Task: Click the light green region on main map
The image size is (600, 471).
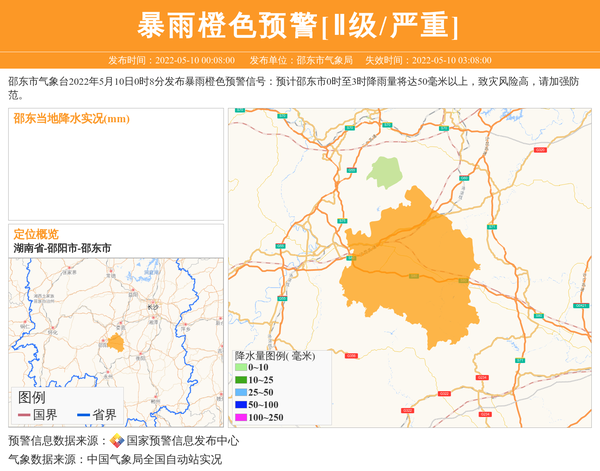Action: pos(384,171)
